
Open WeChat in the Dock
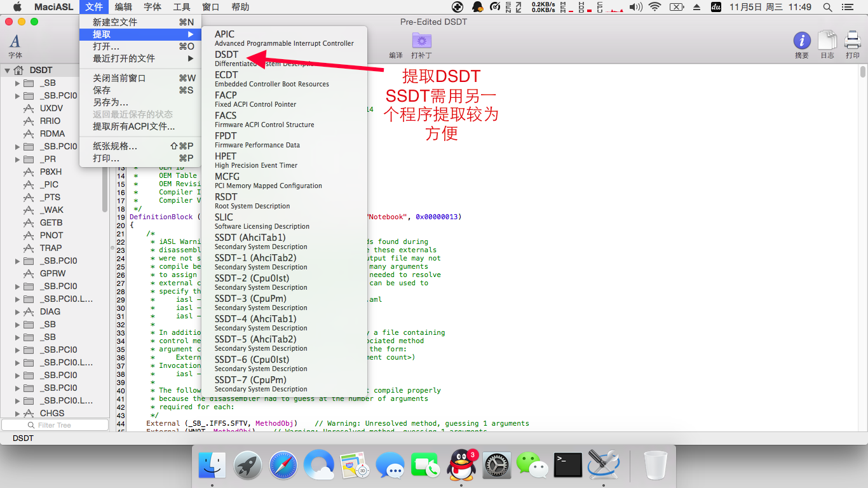[x=532, y=465]
